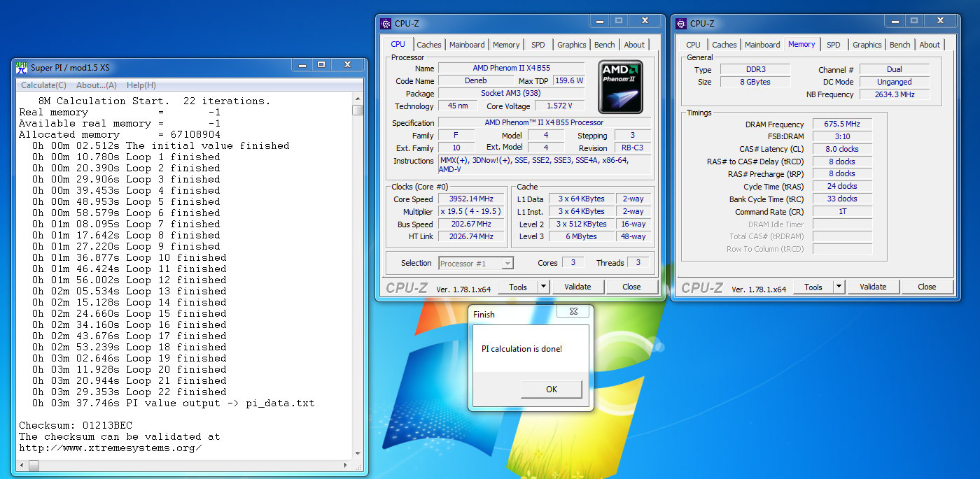980x479 pixels.
Task: Switch to Graphics tab in left CPU-Z
Action: (x=572, y=45)
